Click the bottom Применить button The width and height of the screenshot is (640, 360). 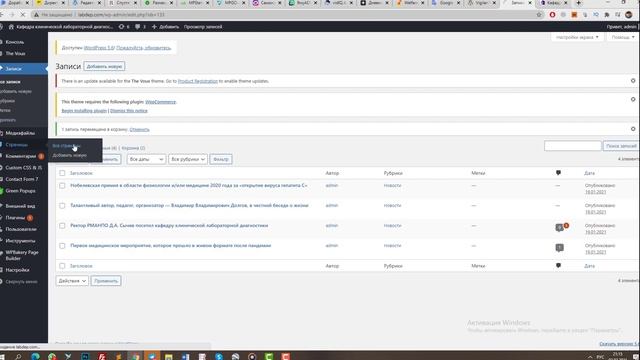click(106, 281)
